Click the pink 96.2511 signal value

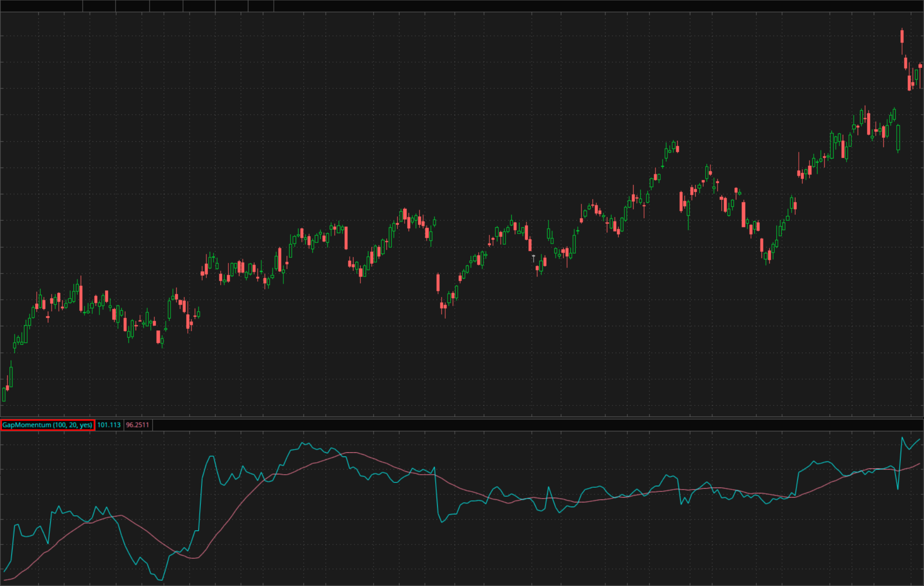[x=137, y=425]
